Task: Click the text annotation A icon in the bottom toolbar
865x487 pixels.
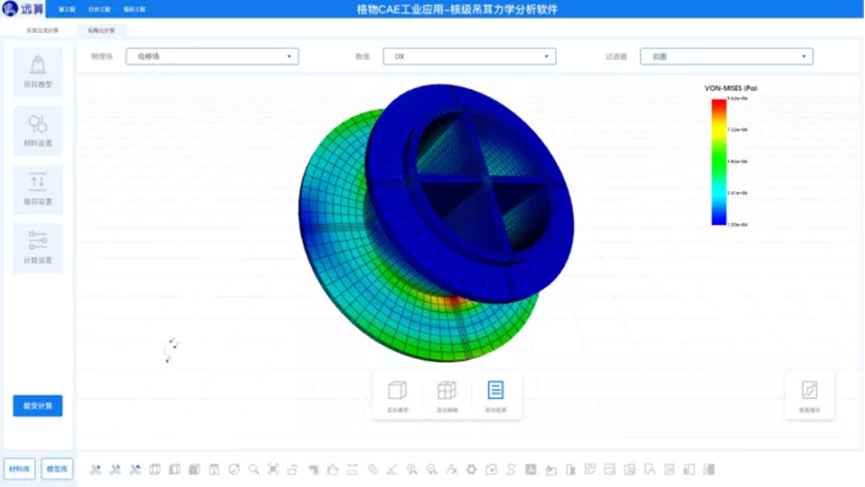Action: pos(452,469)
